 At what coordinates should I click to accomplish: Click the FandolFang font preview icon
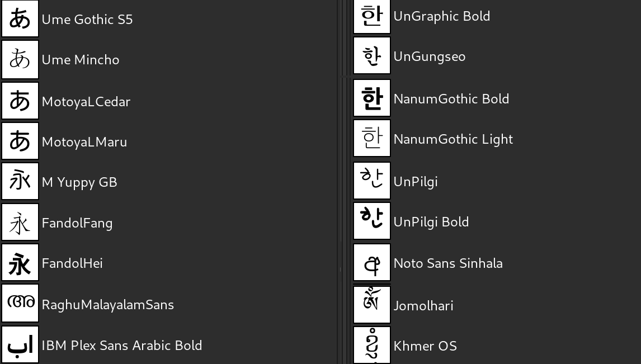pyautogui.click(x=20, y=222)
